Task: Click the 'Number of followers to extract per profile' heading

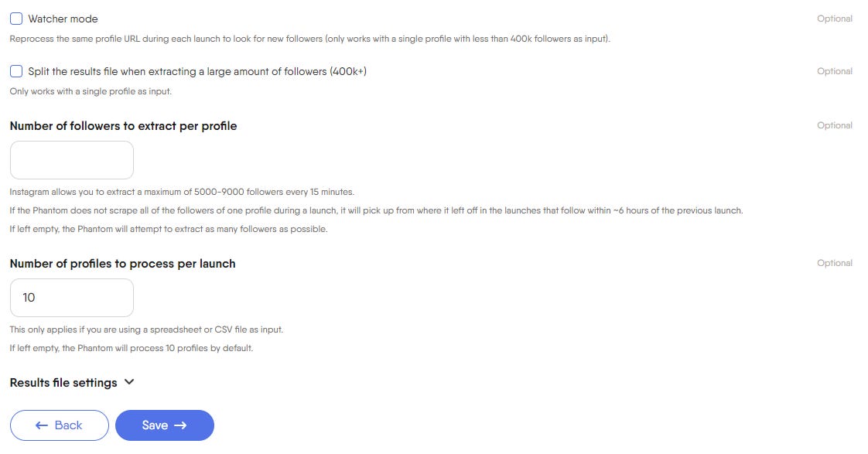Action: pos(124,126)
